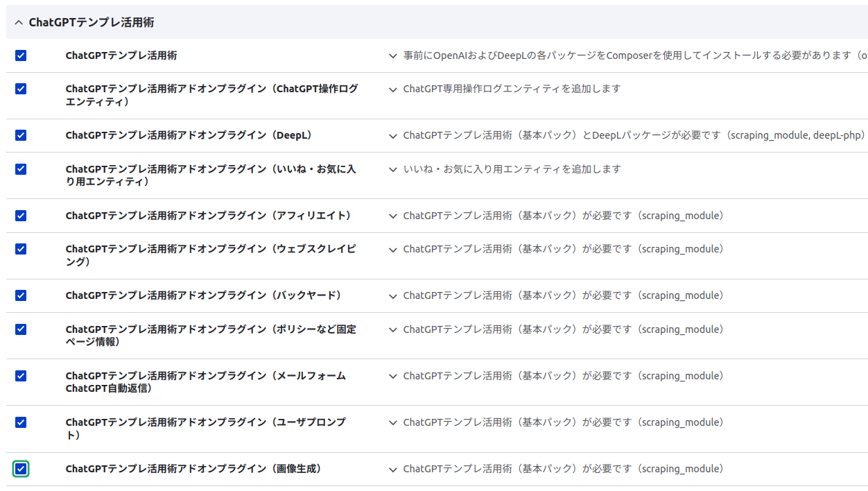Screen dimensions: 868x491
Task: Toggle the highlighted 画像生成 addon checkbox
Action: 20,469
